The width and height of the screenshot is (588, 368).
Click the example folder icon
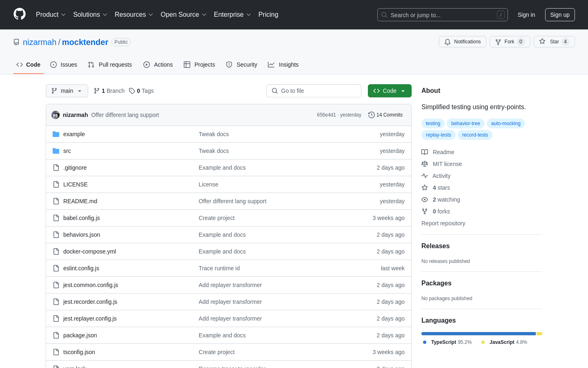(x=56, y=134)
